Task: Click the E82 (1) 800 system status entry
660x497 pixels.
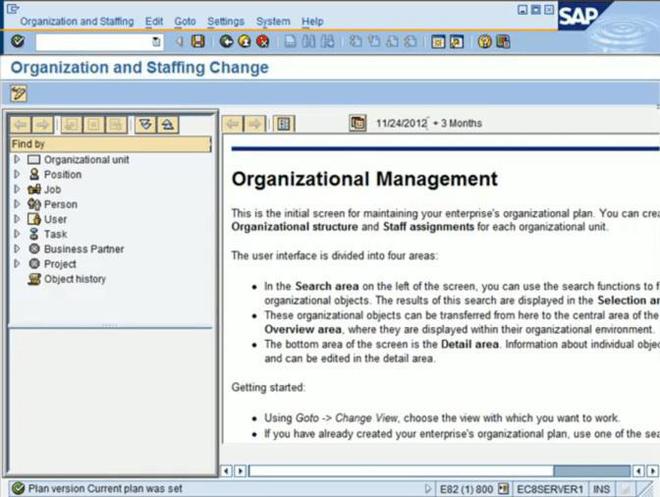Action: pos(466,489)
